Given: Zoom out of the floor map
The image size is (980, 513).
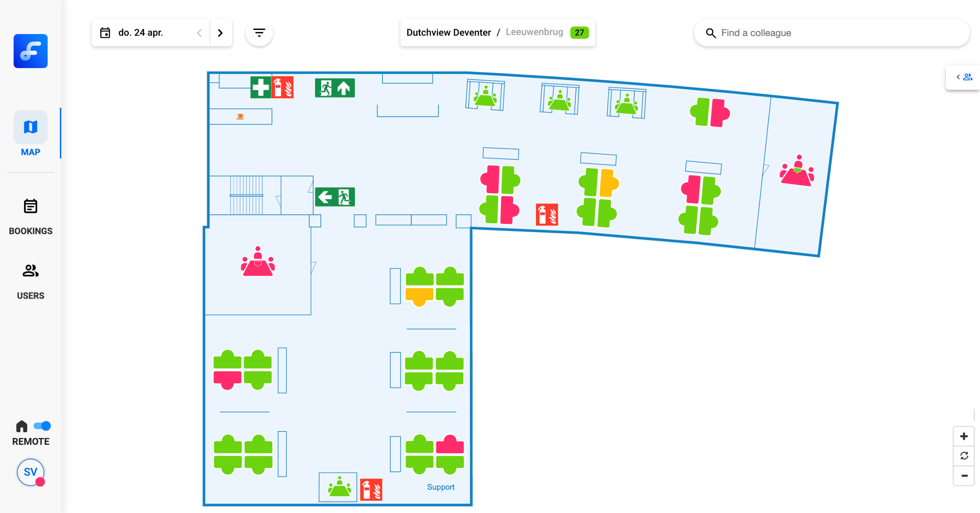Looking at the screenshot, I should 964,476.
